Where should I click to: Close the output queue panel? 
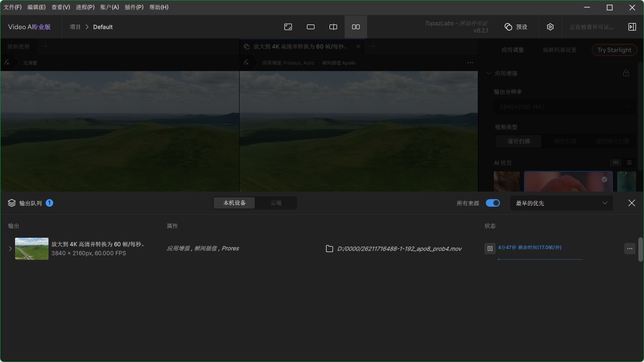click(x=631, y=203)
